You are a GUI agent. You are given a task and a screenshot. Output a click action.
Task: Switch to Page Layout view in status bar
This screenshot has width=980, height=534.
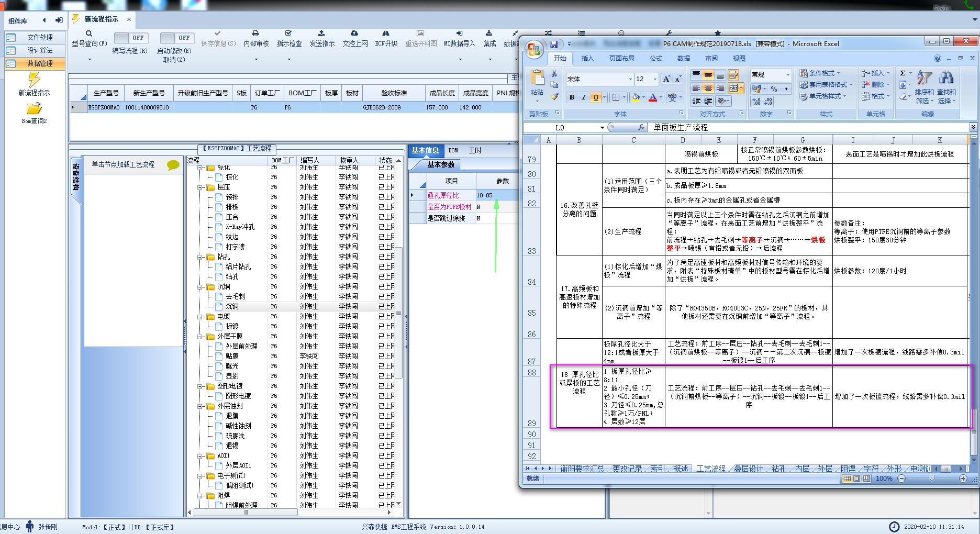[x=856, y=479]
